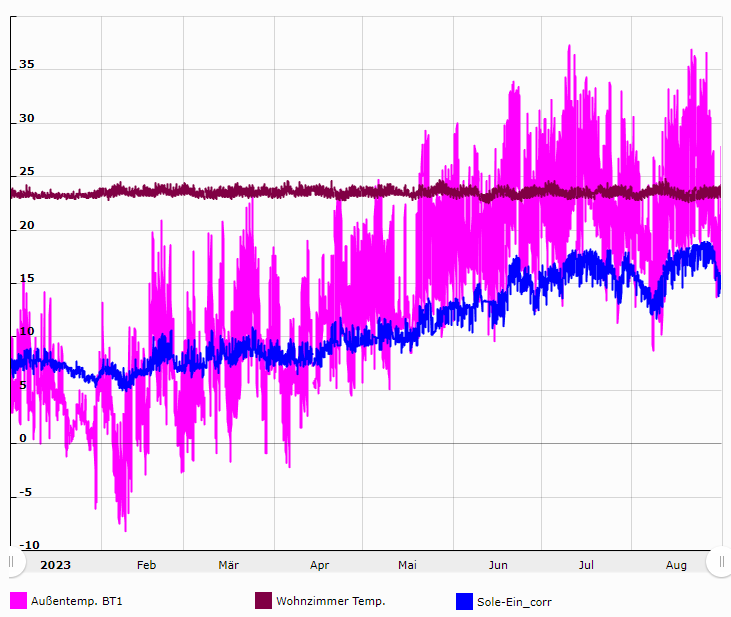Click the Außentemp. BT1 legend label
The image size is (731, 617).
click(x=76, y=601)
